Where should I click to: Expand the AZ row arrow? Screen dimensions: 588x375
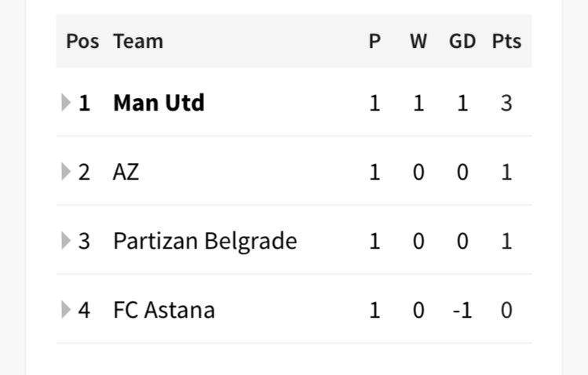(x=66, y=172)
